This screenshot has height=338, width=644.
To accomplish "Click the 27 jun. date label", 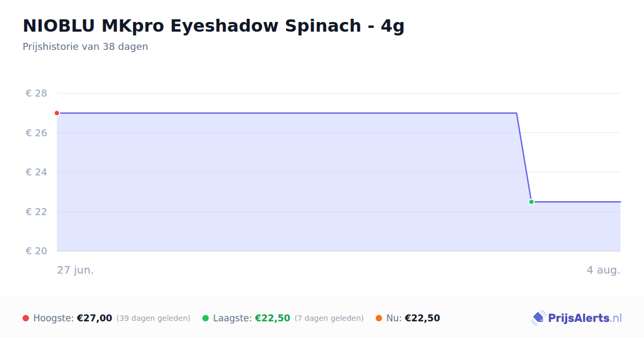I will coord(76,270).
